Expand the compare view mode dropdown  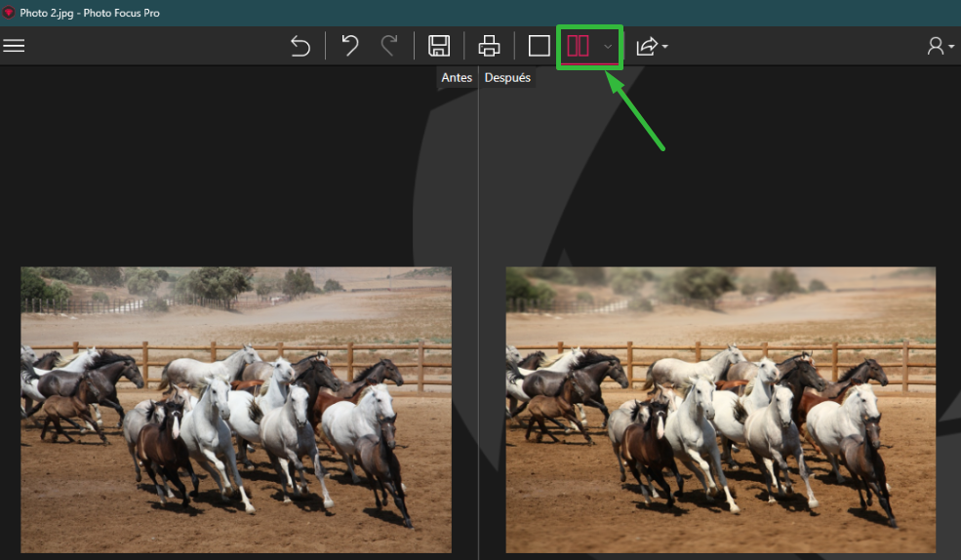pos(608,47)
